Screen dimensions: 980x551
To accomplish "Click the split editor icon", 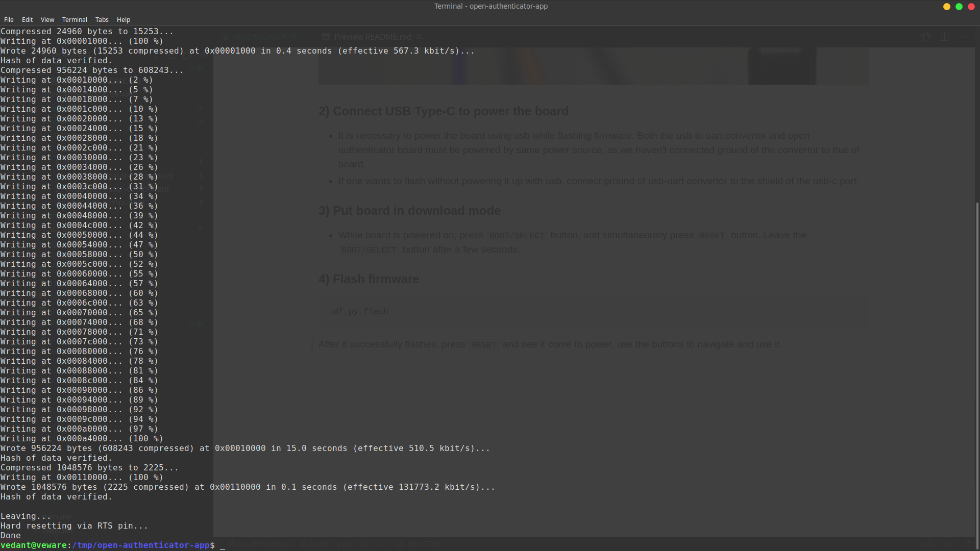I will pyautogui.click(x=944, y=37).
